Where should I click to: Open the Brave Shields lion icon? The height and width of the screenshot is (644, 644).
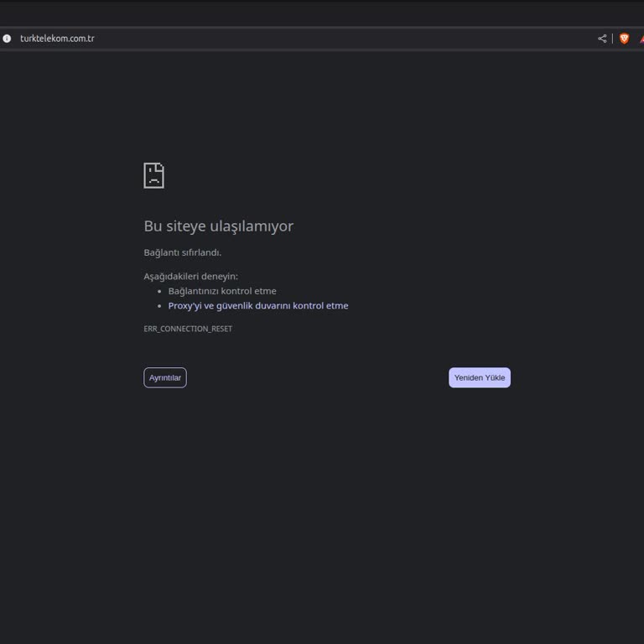tap(624, 39)
